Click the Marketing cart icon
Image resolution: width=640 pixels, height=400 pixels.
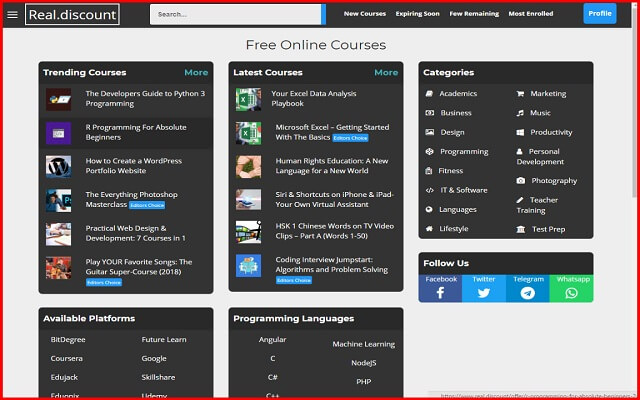(520, 94)
